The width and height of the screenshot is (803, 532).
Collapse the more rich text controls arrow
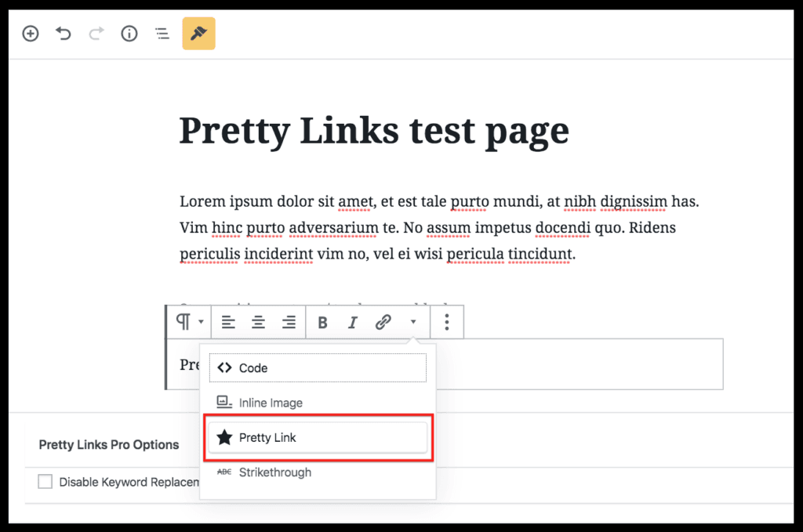[413, 322]
